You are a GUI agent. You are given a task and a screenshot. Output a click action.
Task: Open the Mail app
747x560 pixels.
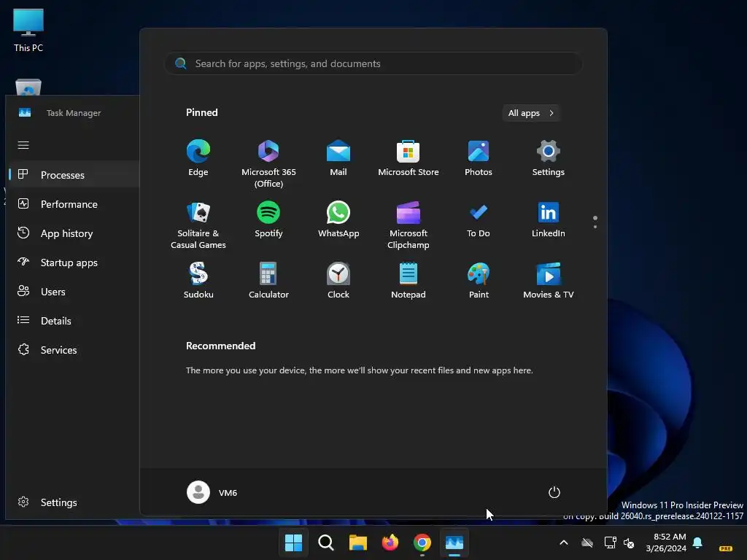click(x=338, y=158)
